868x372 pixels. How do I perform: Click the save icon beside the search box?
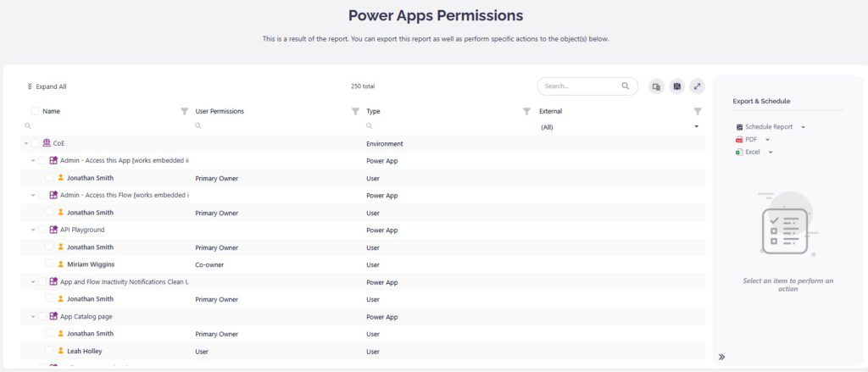tap(676, 86)
